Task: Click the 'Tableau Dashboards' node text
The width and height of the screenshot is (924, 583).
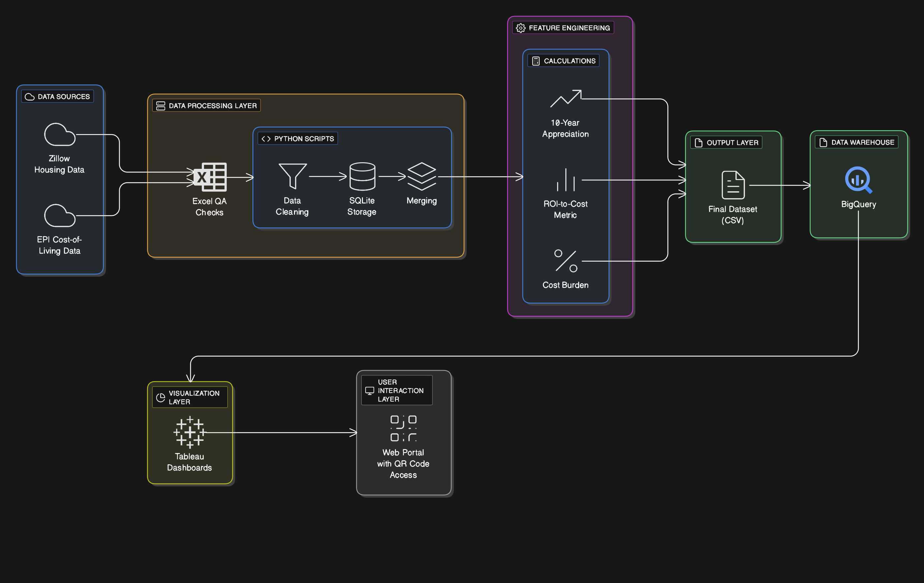Action: (x=190, y=462)
